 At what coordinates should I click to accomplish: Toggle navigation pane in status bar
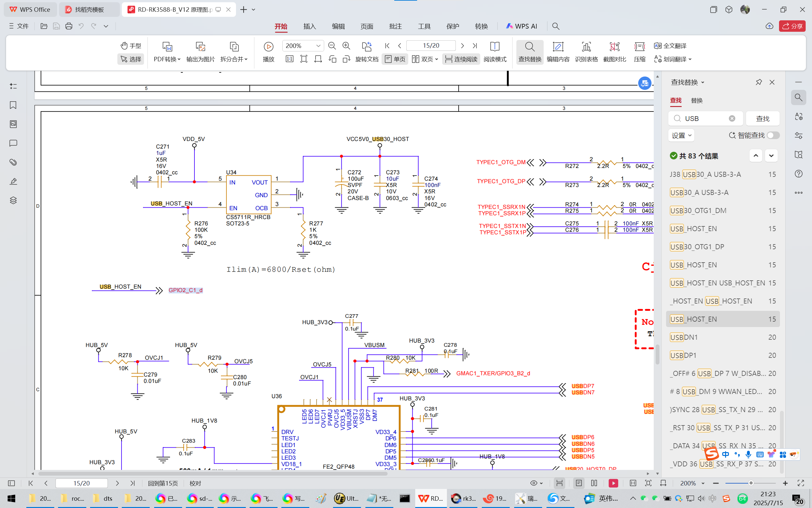coord(11,483)
